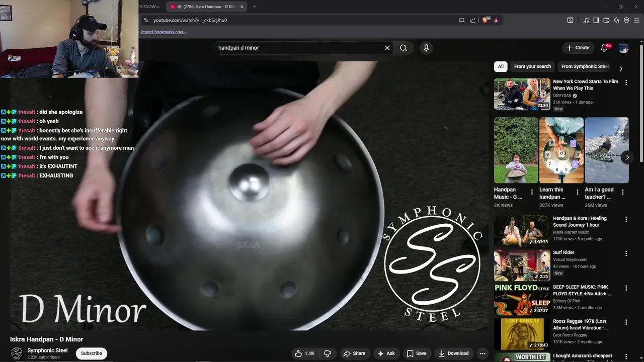
Task: Open Brave Shields lion icon
Action: (485, 20)
